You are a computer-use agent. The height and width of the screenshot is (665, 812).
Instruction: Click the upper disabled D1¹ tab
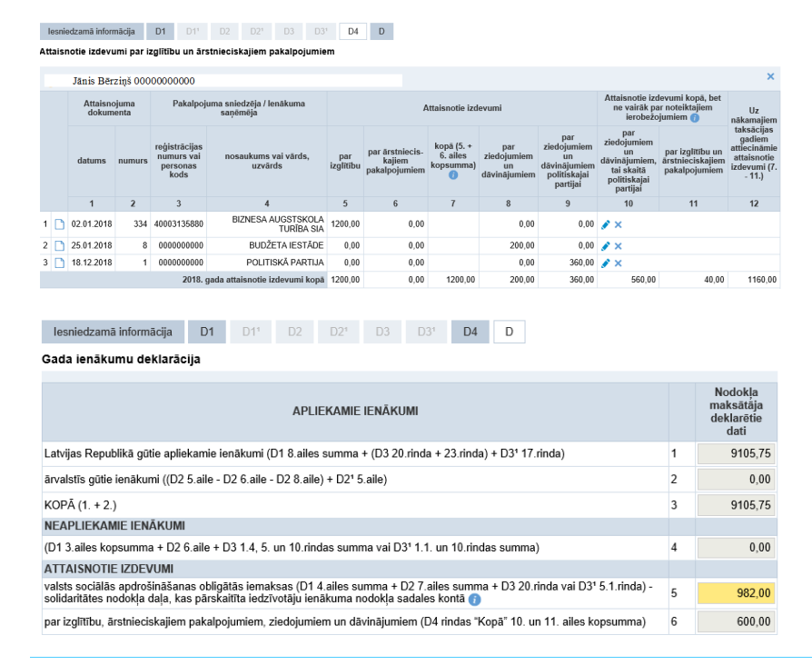coord(193,32)
